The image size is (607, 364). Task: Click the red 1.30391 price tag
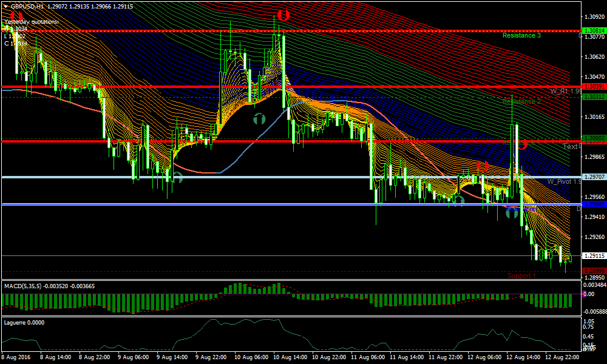coord(593,87)
